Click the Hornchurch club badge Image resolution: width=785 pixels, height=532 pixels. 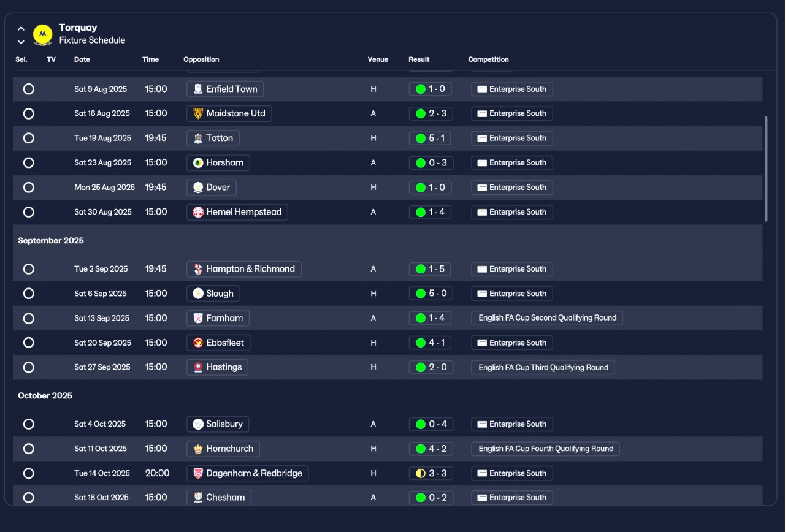(197, 448)
